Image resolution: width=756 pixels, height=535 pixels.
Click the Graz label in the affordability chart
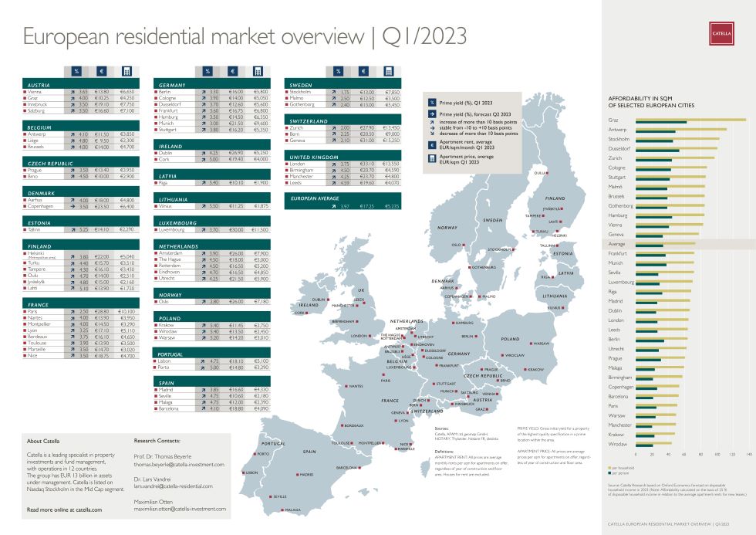(613, 120)
